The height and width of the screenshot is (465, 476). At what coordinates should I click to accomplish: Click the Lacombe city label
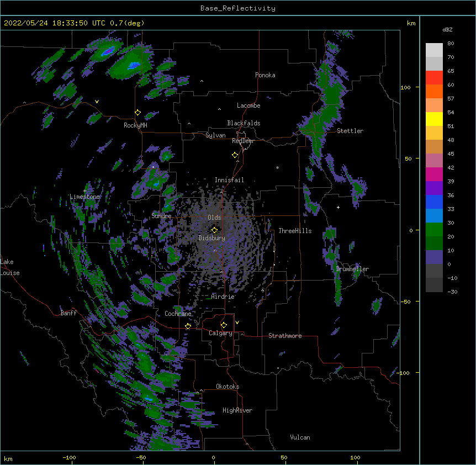248,105
